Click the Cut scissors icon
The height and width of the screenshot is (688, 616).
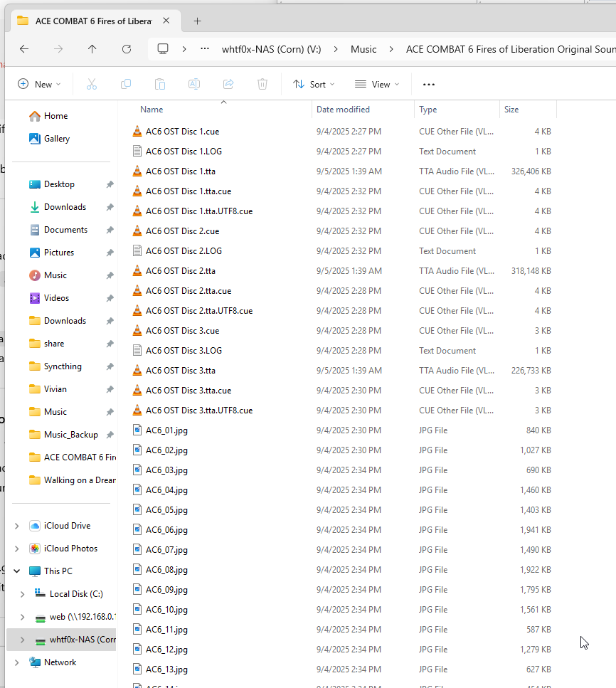(92, 84)
